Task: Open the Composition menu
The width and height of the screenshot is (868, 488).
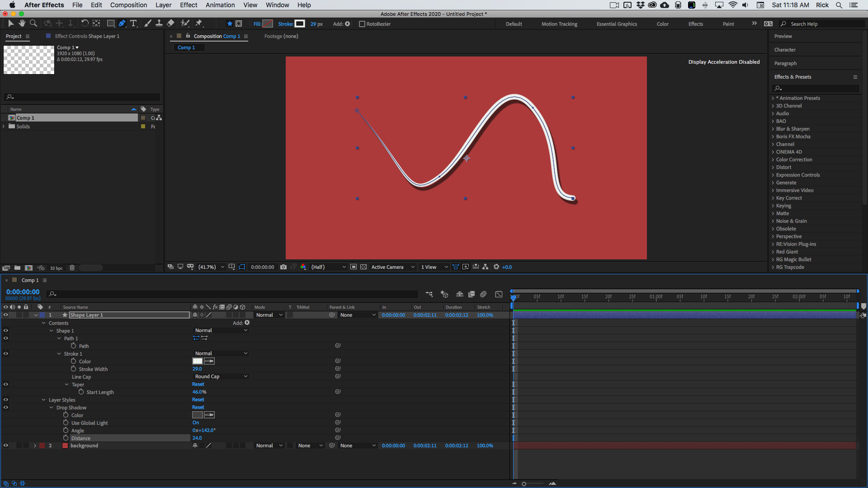Action: pos(128,5)
